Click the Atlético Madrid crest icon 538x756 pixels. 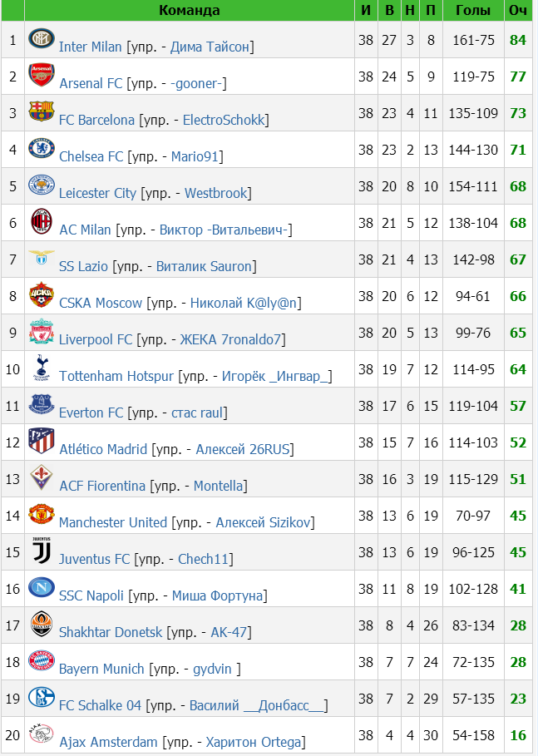tap(42, 441)
